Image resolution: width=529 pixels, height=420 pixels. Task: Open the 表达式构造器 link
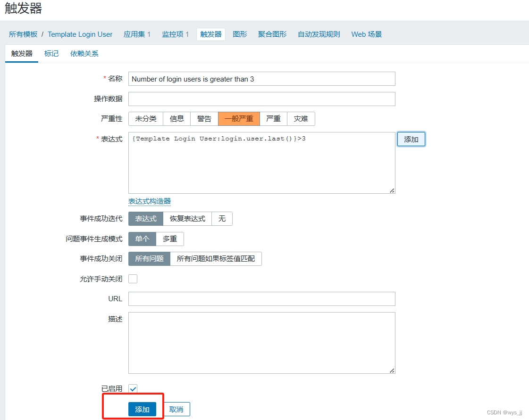coord(150,201)
